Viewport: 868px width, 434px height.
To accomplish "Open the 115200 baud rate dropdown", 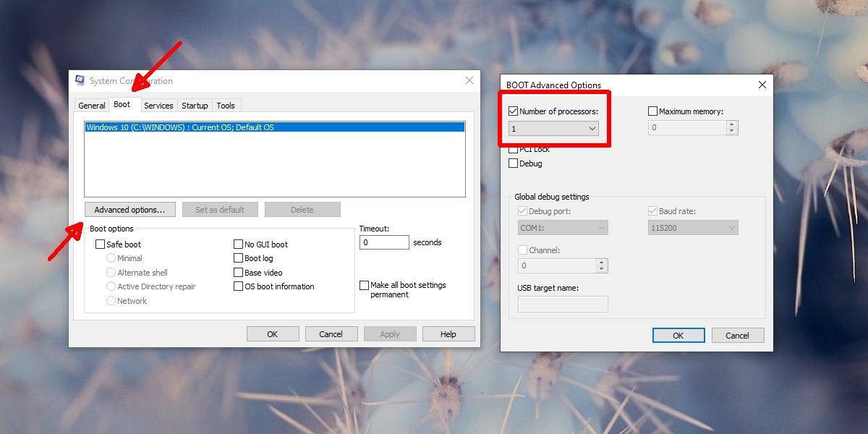I will click(693, 228).
